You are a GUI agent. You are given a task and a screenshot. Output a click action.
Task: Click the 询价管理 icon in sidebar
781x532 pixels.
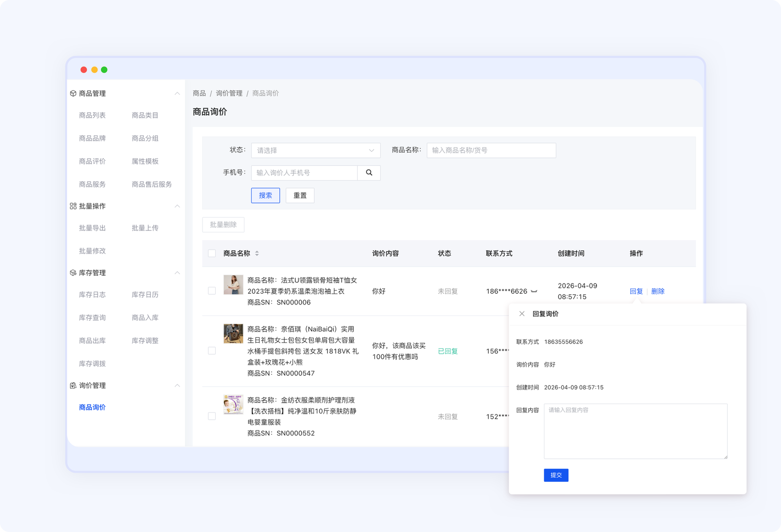point(73,386)
